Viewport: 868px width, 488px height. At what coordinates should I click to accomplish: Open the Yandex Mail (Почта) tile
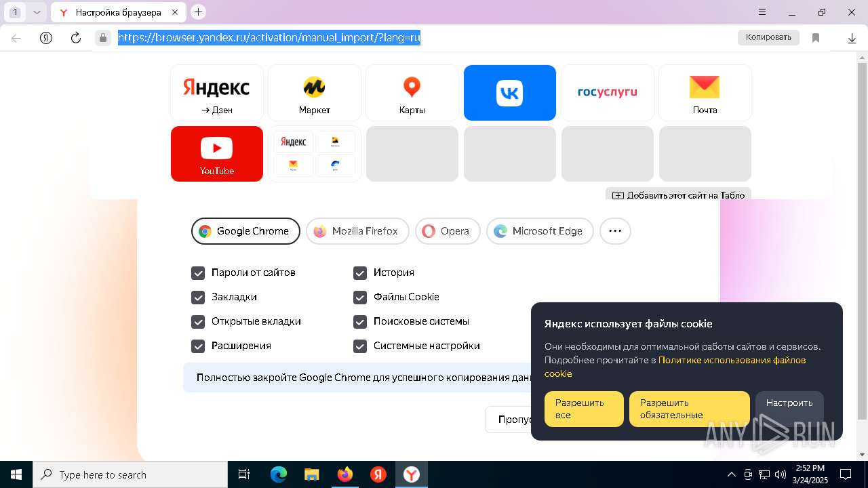705,93
